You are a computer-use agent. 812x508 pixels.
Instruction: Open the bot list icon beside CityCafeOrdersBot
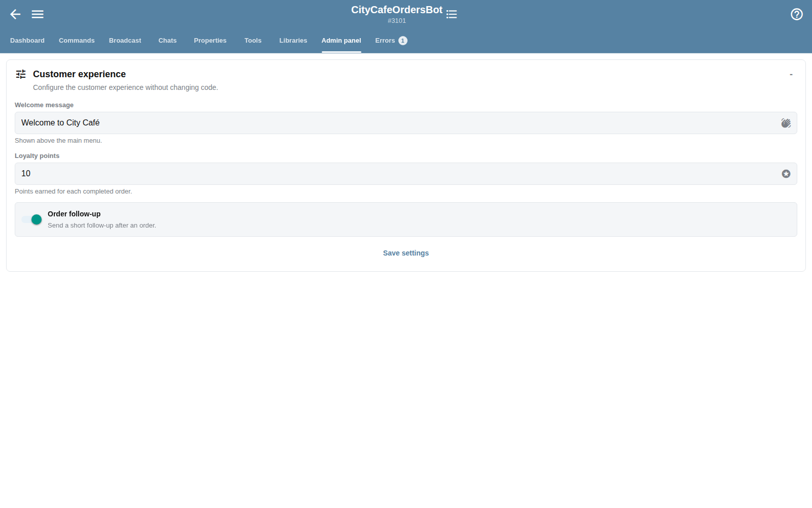[452, 14]
